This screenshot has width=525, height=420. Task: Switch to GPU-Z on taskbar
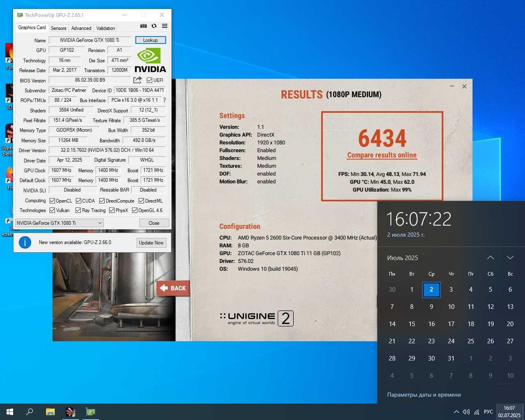[x=90, y=412]
